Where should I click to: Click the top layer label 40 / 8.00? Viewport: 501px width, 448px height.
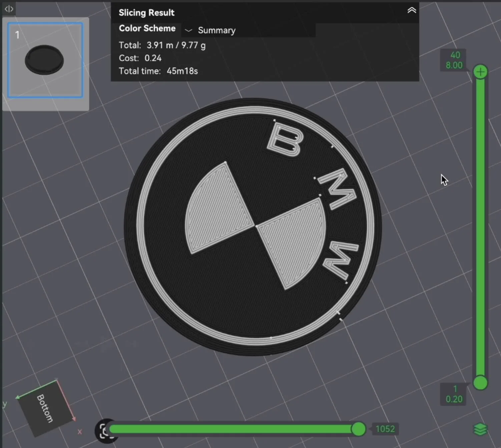tap(454, 60)
